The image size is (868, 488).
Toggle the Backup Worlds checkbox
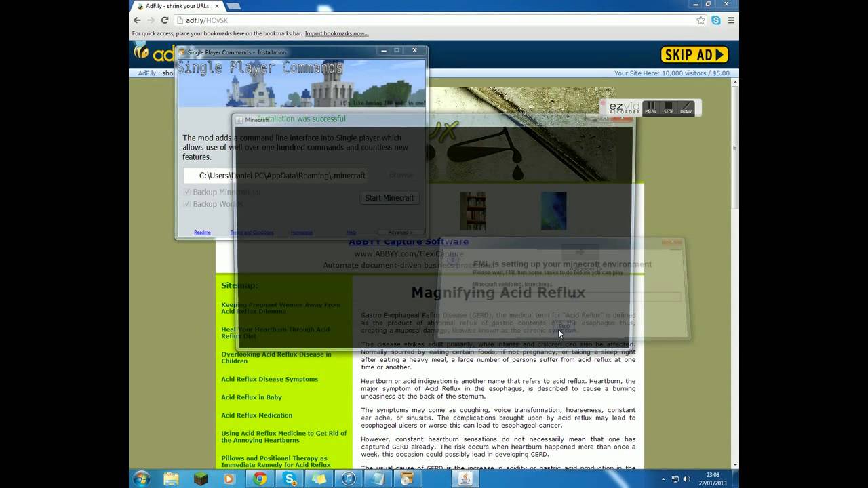(187, 204)
